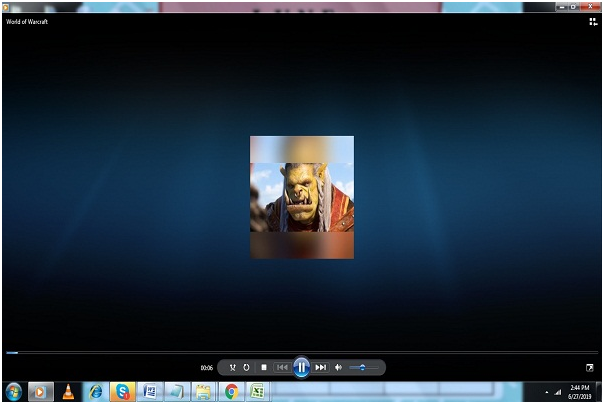Screen dimensions: 604x404
Task: Click the Media Player title bar icon
Action: pyautogui.click(x=5, y=7)
